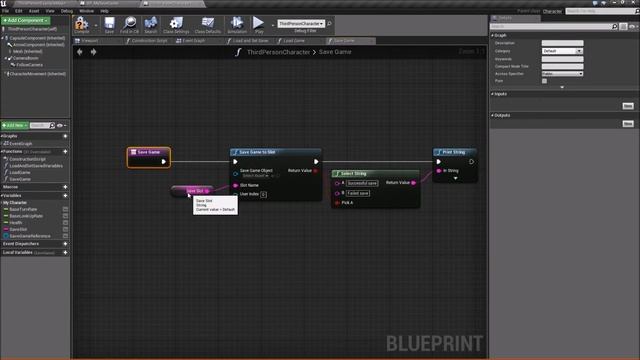Open the Details view options eye
Viewport: 640px width, 360px height.
(x=633, y=27)
